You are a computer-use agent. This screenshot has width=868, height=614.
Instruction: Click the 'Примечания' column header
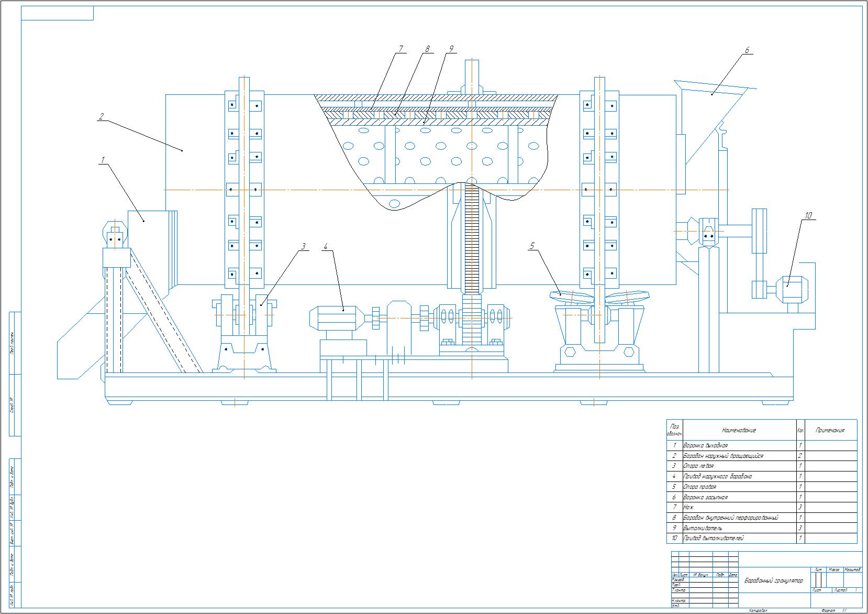pos(830,430)
